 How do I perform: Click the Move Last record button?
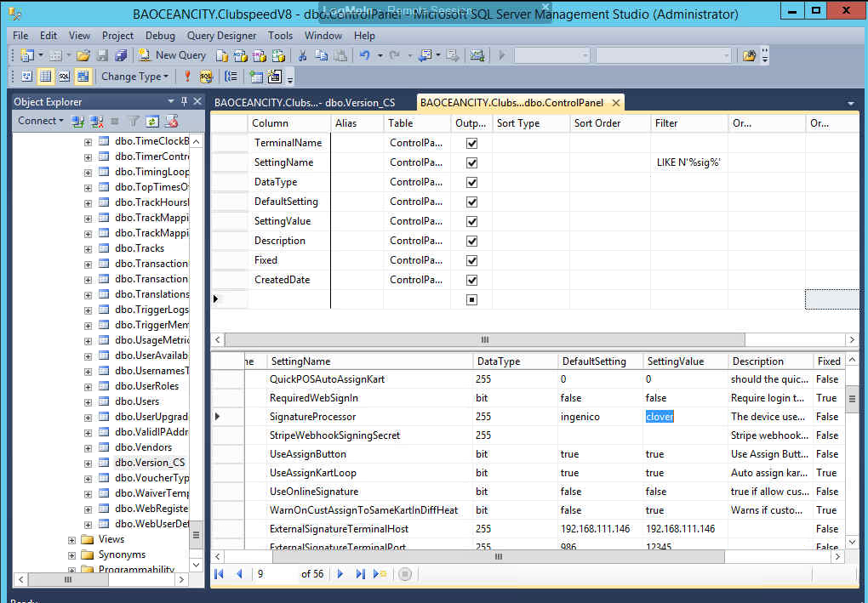coord(360,574)
